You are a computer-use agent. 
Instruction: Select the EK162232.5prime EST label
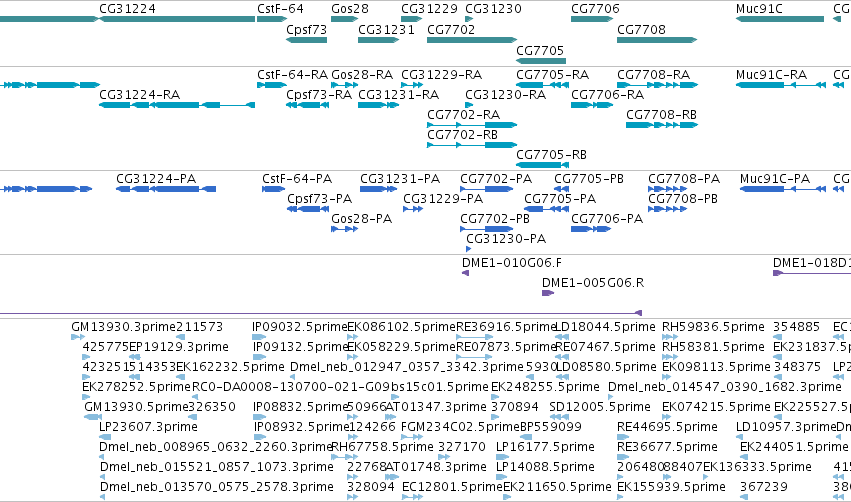[230, 367]
